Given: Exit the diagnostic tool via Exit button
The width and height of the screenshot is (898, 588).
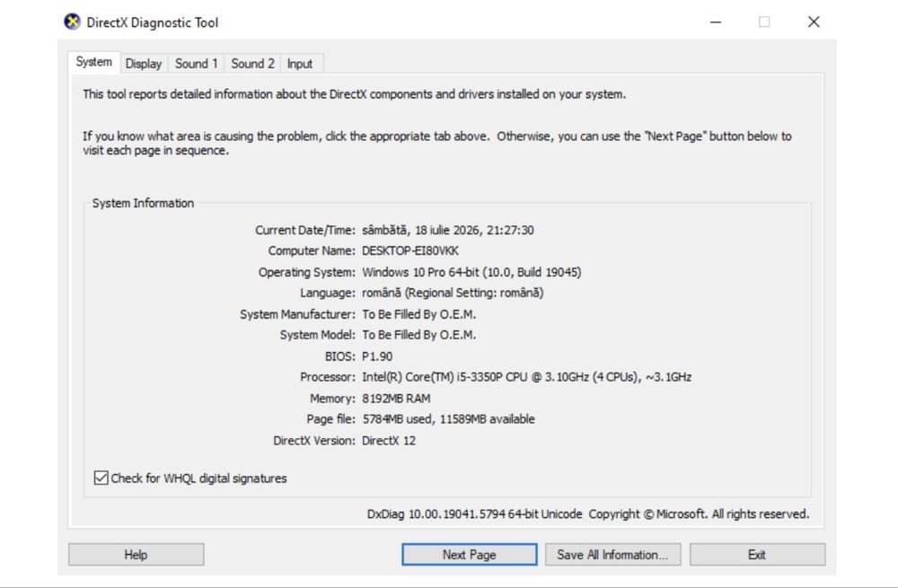Looking at the screenshot, I should tap(757, 554).
